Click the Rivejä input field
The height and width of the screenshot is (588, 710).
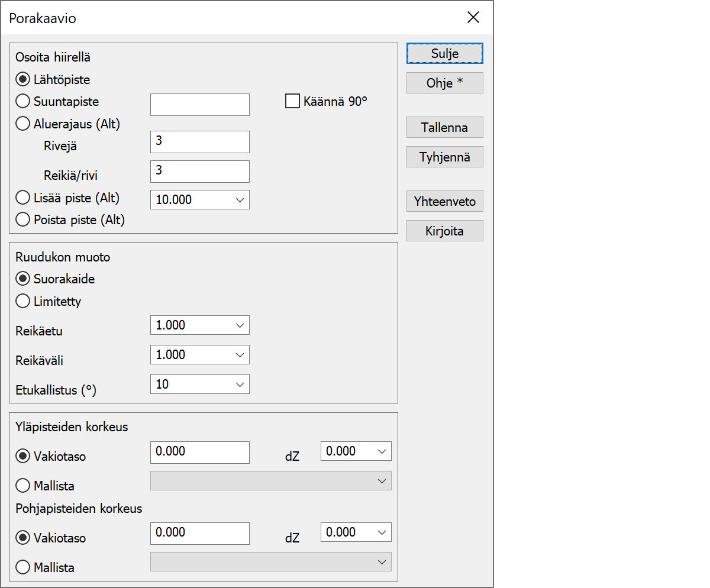199,142
